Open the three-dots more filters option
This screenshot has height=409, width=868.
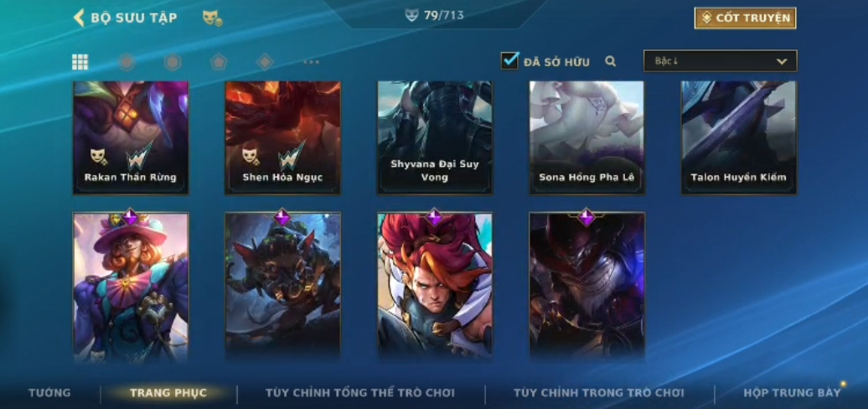[311, 62]
